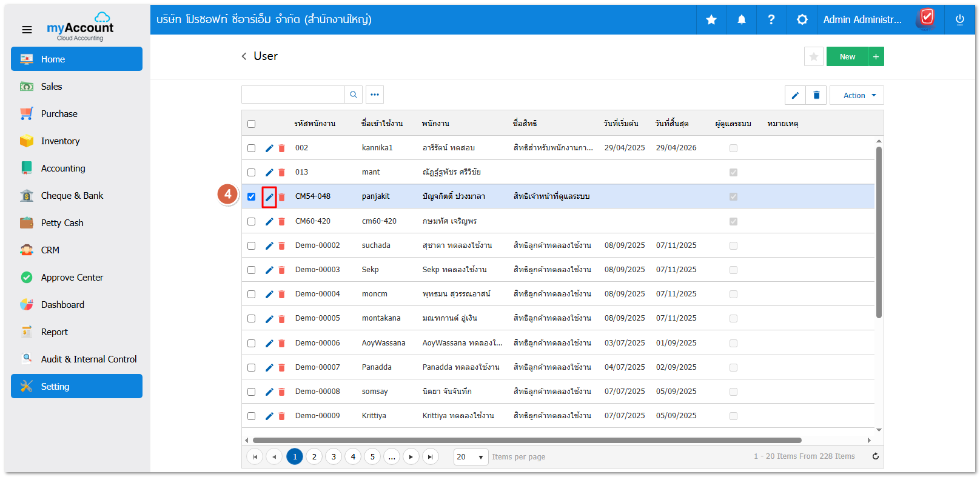This screenshot has height=477, width=980.
Task: Check the row checkbox for Demo-00002
Action: click(x=252, y=246)
